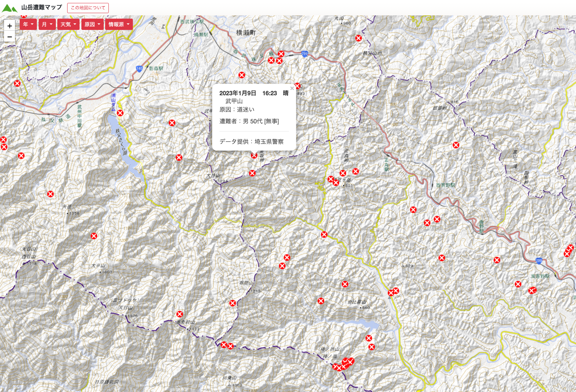Click the time 16:23 in the popup

269,93
